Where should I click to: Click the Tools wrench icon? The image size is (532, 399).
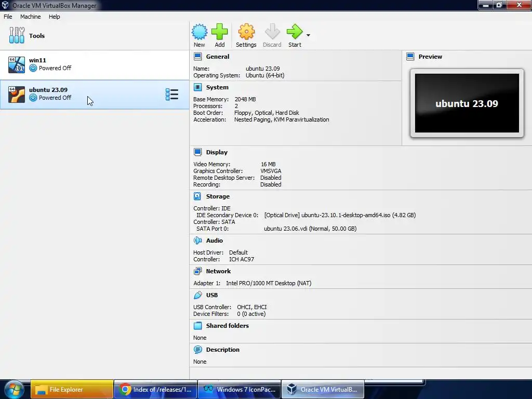point(17,35)
